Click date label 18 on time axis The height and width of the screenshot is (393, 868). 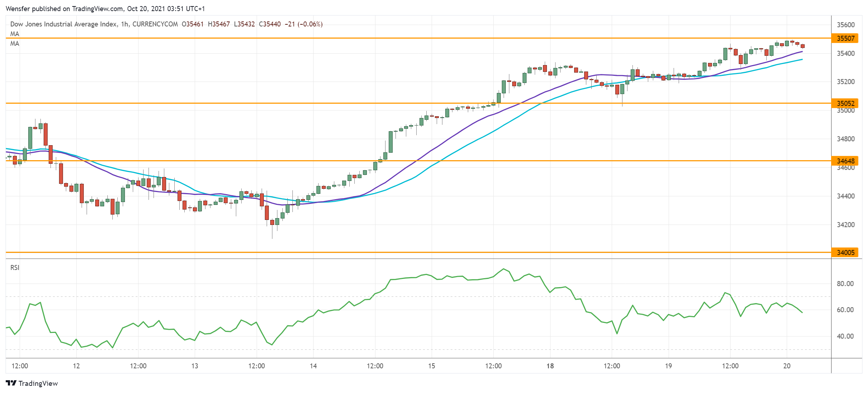pyautogui.click(x=550, y=366)
